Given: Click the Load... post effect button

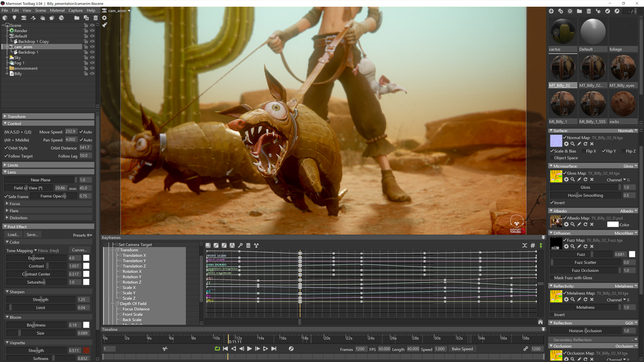Looking at the screenshot, I should (13, 235).
